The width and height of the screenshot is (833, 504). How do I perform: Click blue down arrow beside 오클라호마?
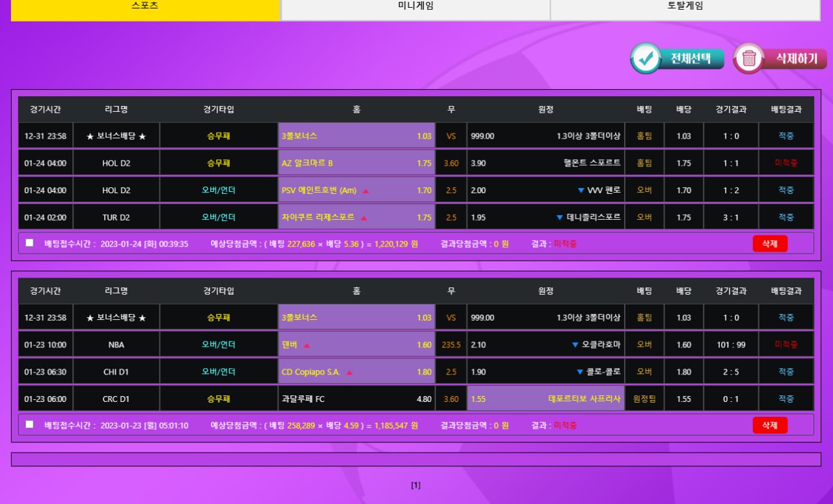[x=575, y=345]
